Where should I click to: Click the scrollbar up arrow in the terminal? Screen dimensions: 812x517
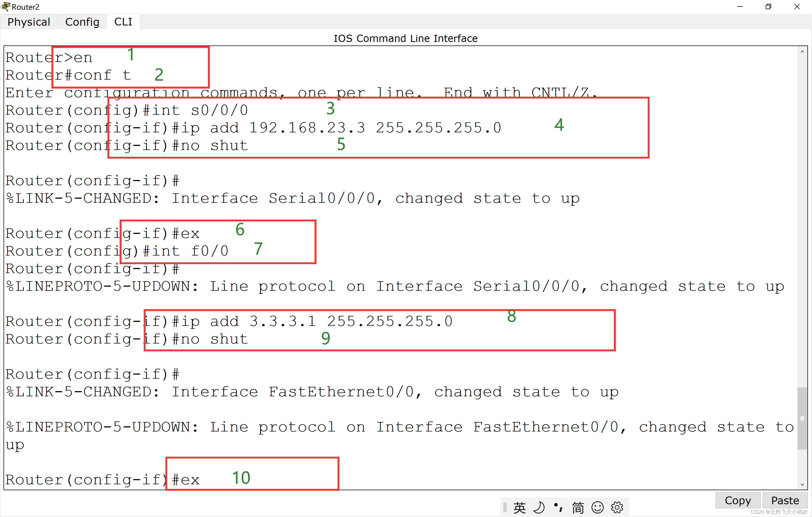(x=802, y=52)
